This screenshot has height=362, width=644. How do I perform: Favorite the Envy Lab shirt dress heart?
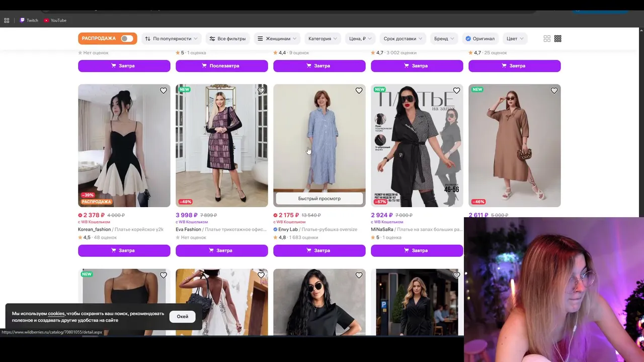[x=359, y=91]
